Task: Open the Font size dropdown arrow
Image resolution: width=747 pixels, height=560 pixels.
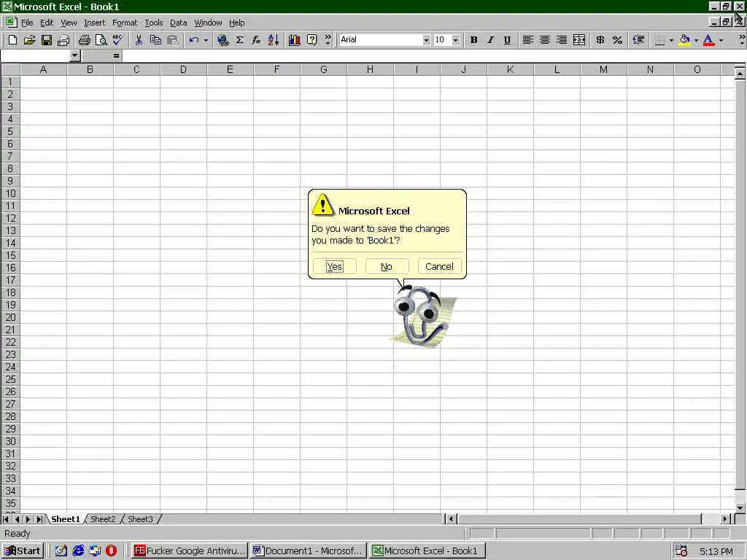Action: [455, 40]
